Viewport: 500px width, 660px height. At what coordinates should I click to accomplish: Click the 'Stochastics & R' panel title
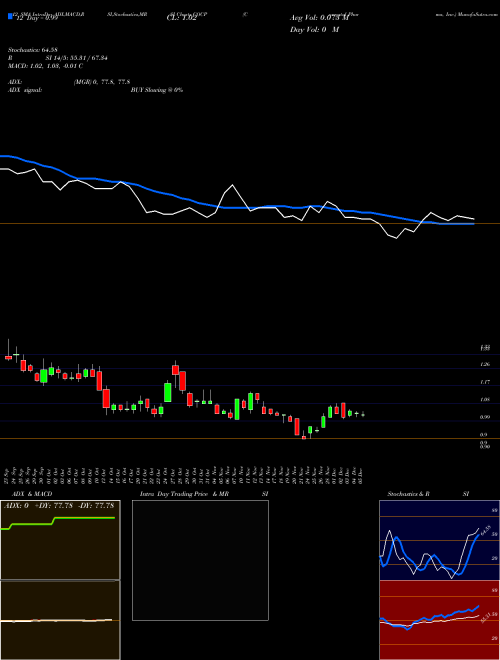pyautogui.click(x=408, y=494)
